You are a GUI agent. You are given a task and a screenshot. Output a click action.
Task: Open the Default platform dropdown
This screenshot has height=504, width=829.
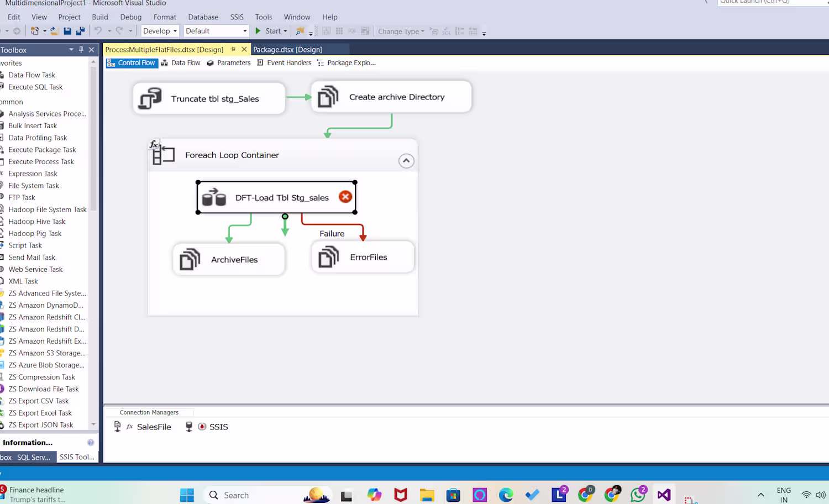(x=216, y=31)
